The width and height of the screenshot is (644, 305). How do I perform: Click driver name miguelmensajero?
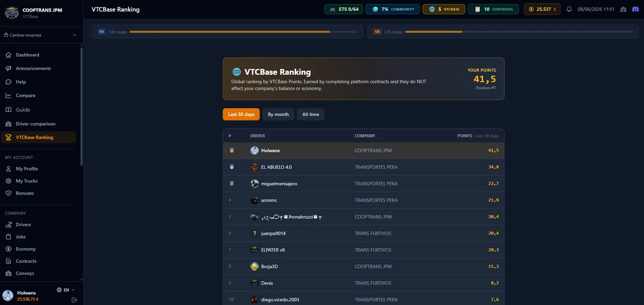tap(279, 184)
